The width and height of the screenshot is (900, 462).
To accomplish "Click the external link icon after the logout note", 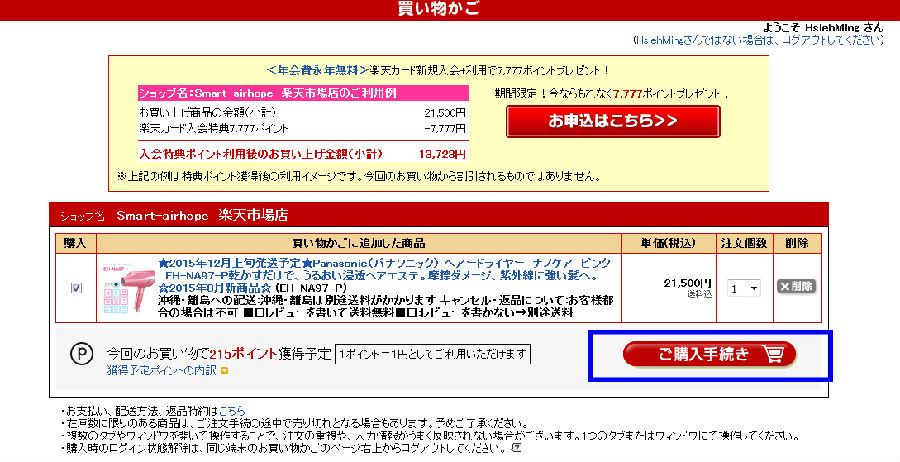I will click(x=516, y=447).
